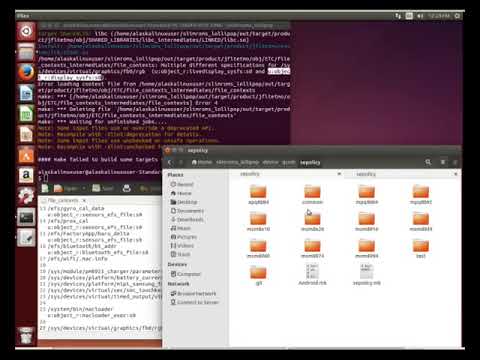
Task: Select the msm8x10 folder
Action: 258,221
